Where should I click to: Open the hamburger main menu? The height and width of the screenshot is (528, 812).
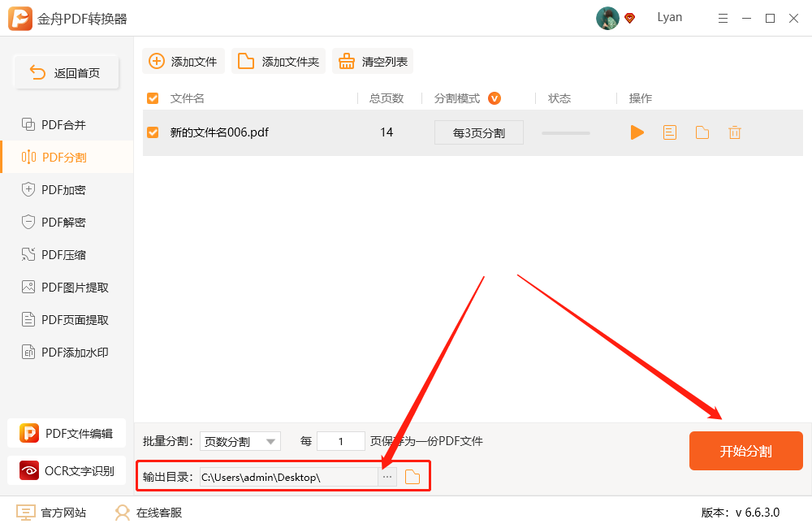(x=723, y=19)
